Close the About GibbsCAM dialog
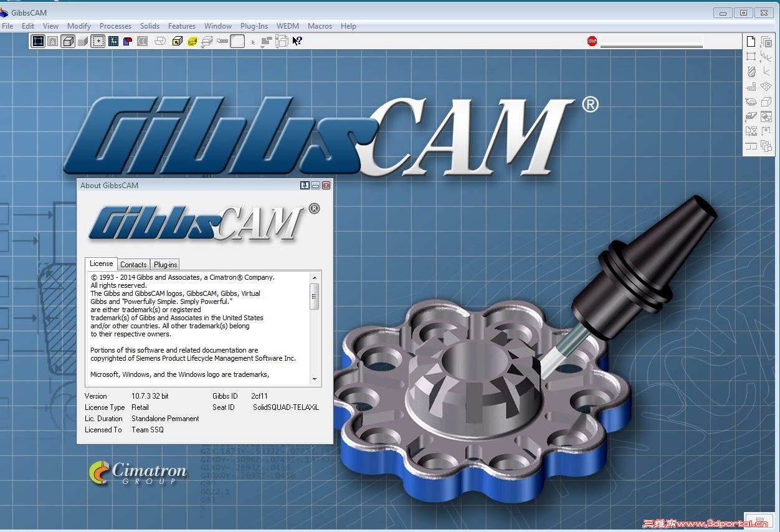 [326, 186]
